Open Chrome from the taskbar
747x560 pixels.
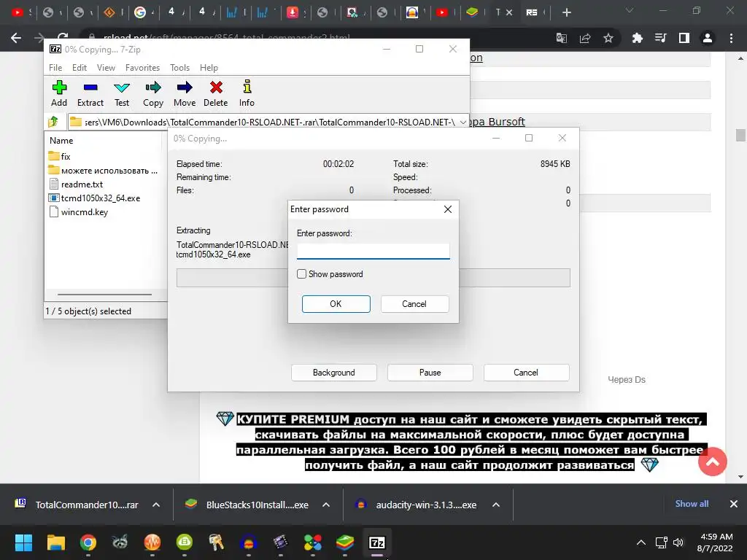point(88,542)
